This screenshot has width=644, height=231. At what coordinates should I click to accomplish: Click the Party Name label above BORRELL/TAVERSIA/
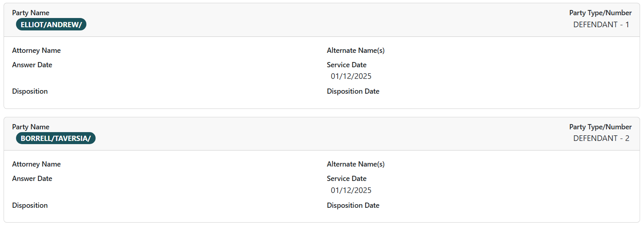[30, 127]
